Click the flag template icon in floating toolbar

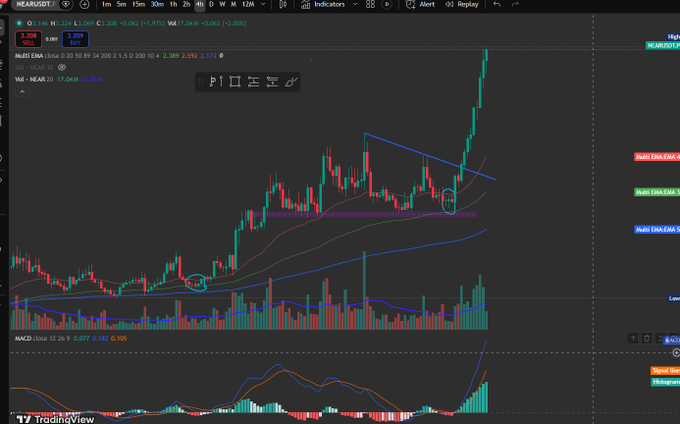[216, 82]
